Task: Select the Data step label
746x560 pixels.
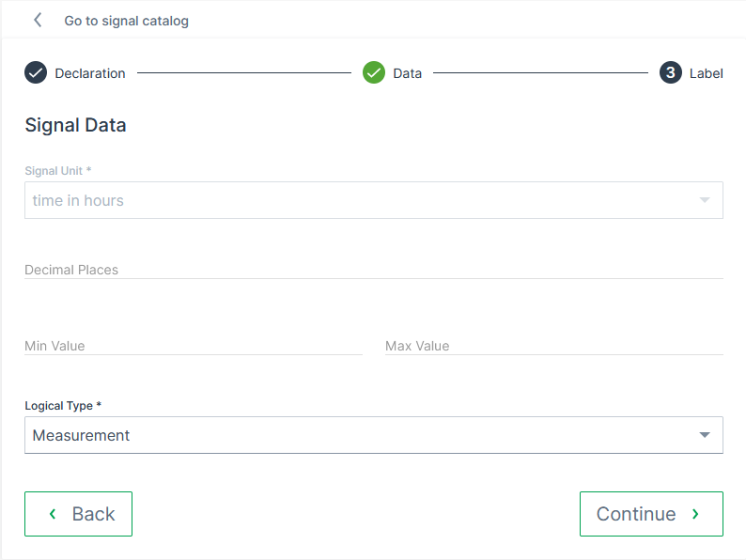Action: pyautogui.click(x=407, y=73)
